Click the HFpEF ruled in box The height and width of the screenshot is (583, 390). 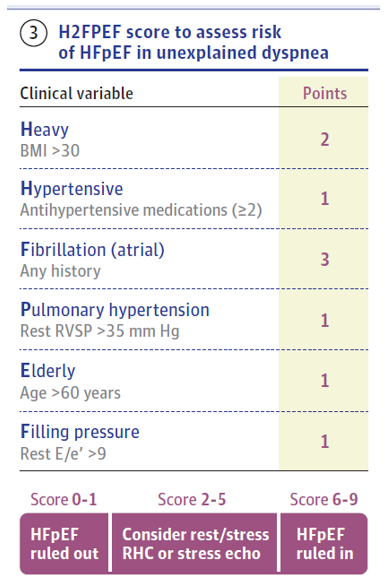coord(324,544)
